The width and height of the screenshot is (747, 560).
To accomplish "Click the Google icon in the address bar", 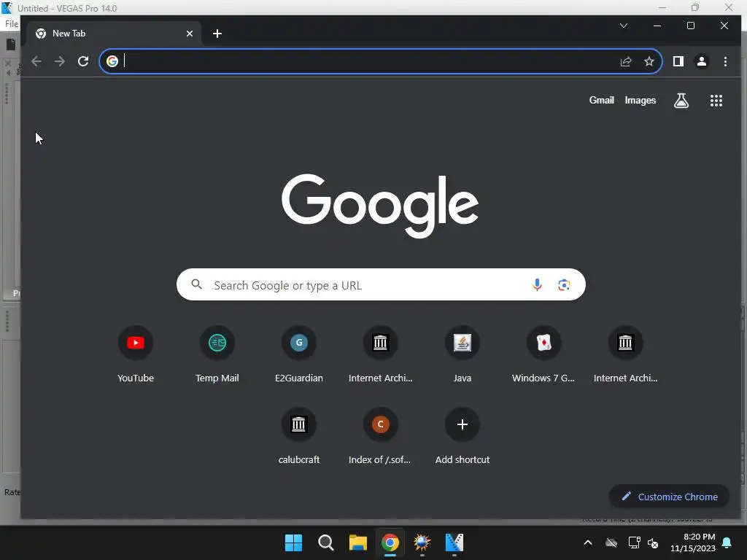I will pyautogui.click(x=112, y=61).
